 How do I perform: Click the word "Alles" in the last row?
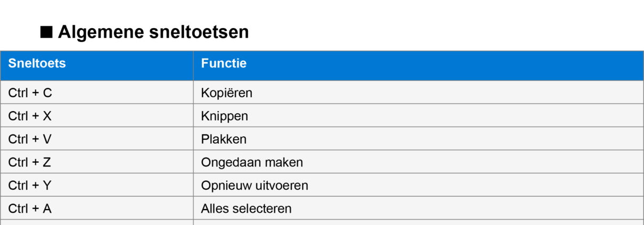click(x=213, y=209)
